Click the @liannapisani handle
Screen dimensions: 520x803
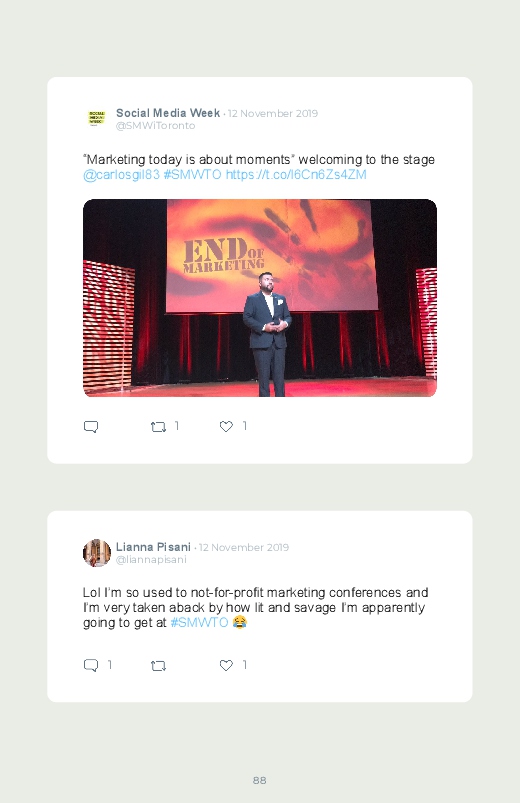[151, 560]
